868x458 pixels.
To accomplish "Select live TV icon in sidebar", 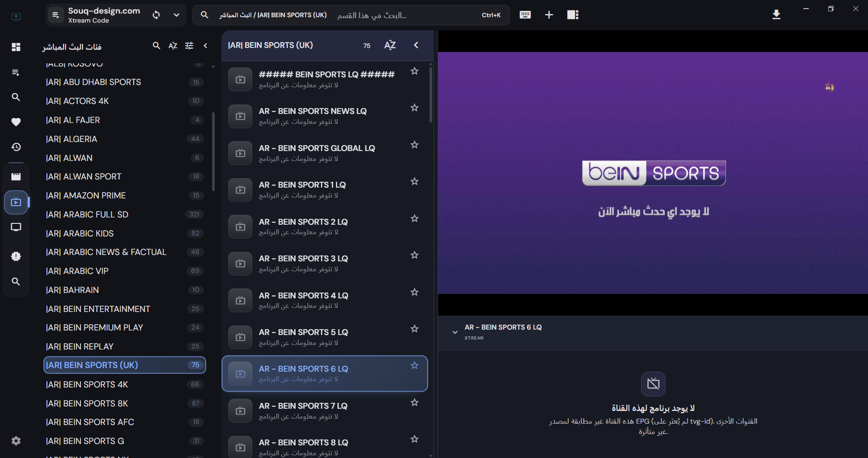I will (x=16, y=202).
